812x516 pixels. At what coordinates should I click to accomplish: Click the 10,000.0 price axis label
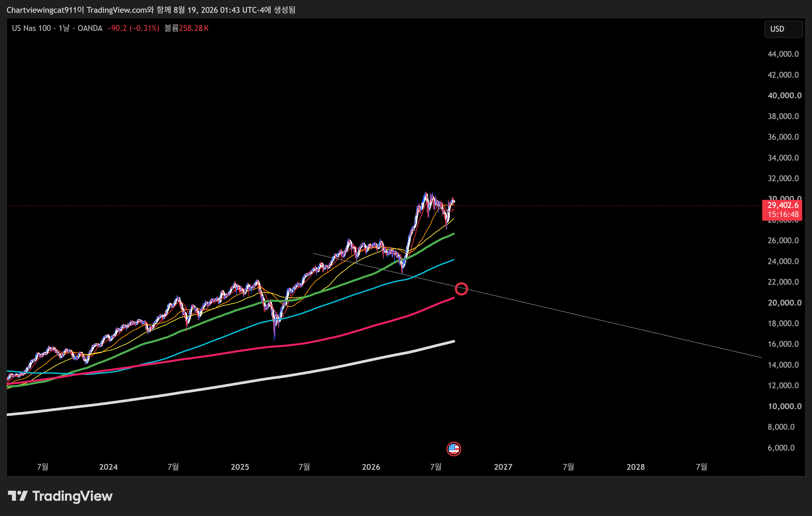tap(784, 407)
